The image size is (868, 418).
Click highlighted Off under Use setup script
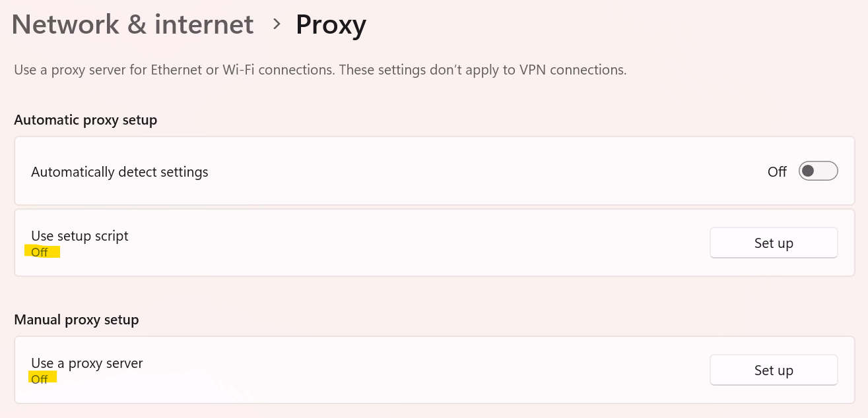pyautogui.click(x=40, y=252)
